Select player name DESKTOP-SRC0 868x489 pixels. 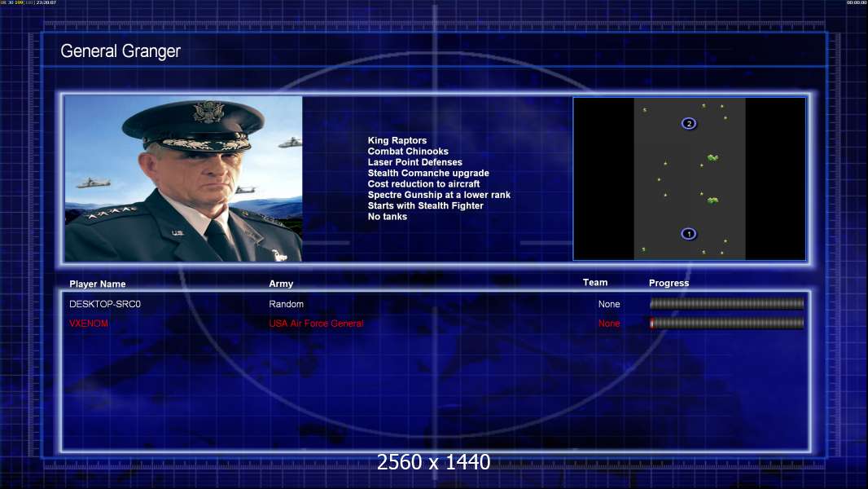pos(104,304)
